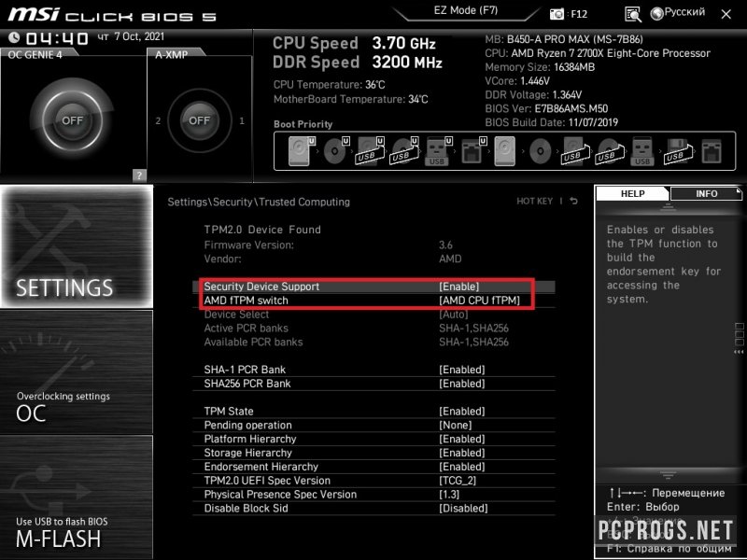This screenshot has height=560, width=747.
Task: Toggle Platform Hierarchy setting
Action: (x=373, y=439)
